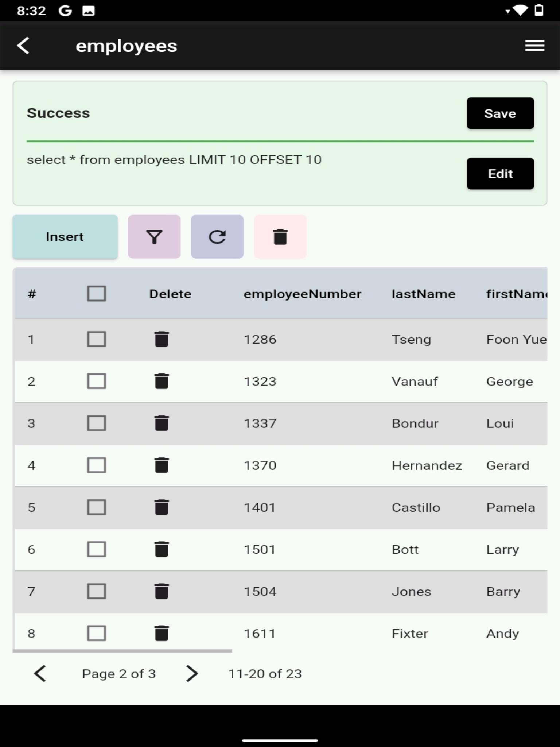Go back using the header arrow
The height and width of the screenshot is (747, 560).
click(x=23, y=46)
